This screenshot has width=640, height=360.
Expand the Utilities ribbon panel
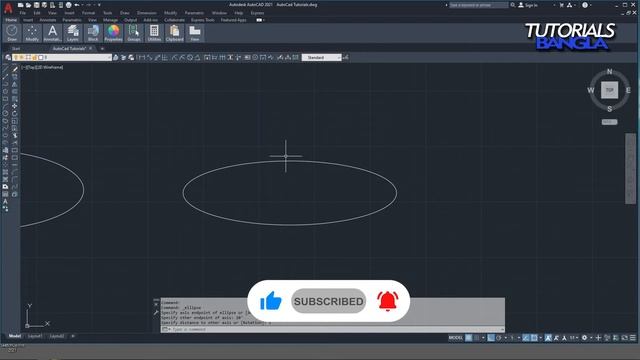coord(154,33)
